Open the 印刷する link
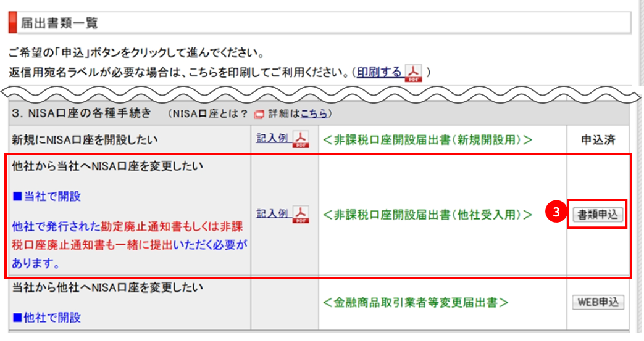 pos(379,72)
